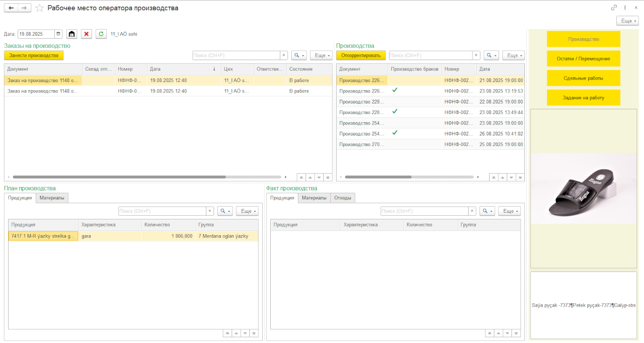Screen dimensions: 644x343
Task: Open the three-dot window menu
Action: tap(625, 8)
